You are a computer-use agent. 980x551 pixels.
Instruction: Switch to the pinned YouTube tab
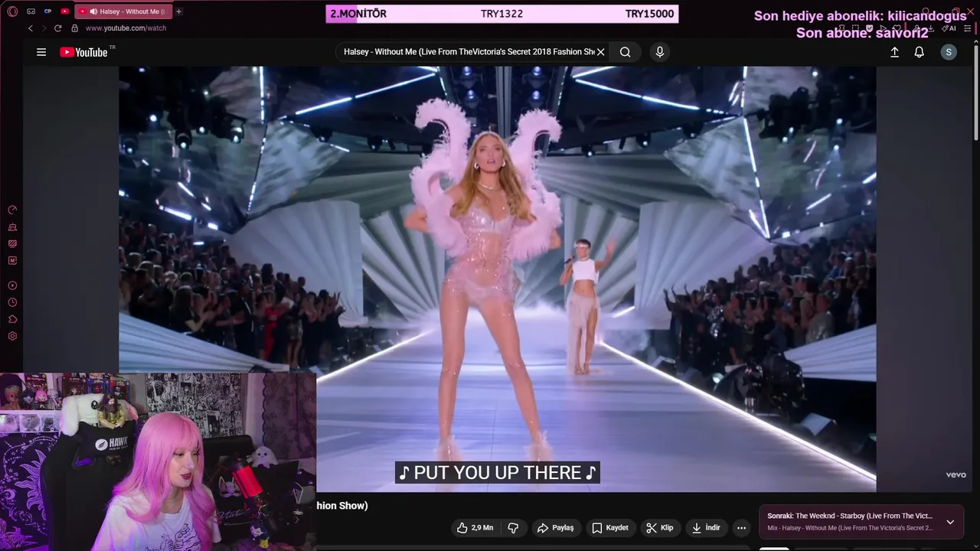coord(64,11)
